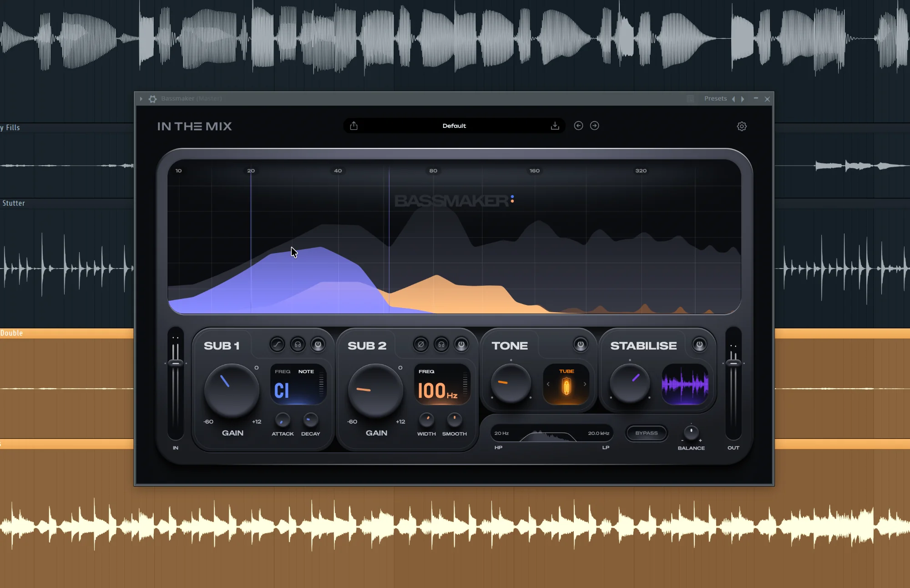Toggle the Tone section power button
Image resolution: width=910 pixels, height=588 pixels.
[x=581, y=345]
